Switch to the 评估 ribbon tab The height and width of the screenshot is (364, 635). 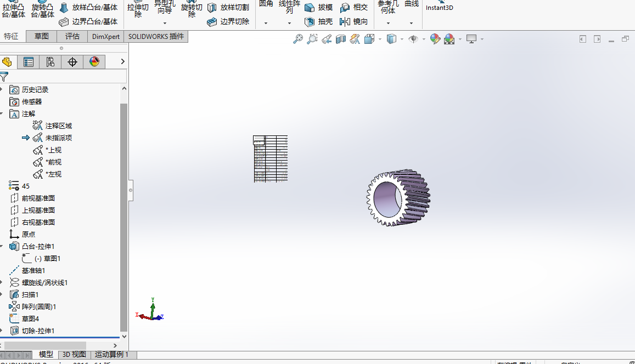(x=72, y=36)
